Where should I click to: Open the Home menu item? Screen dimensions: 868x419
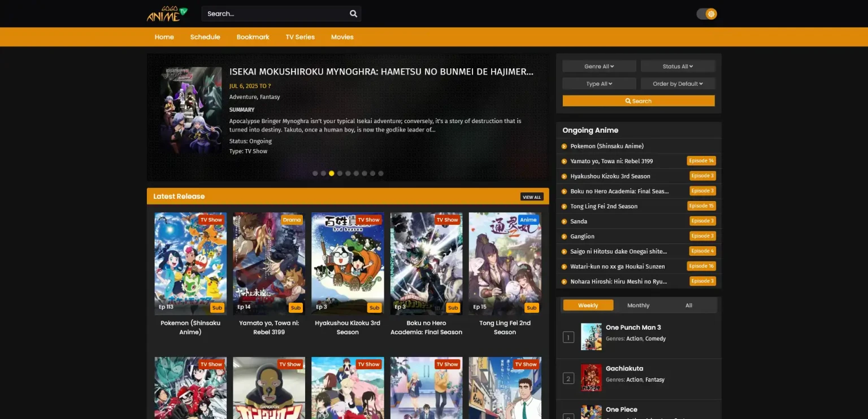click(x=164, y=37)
